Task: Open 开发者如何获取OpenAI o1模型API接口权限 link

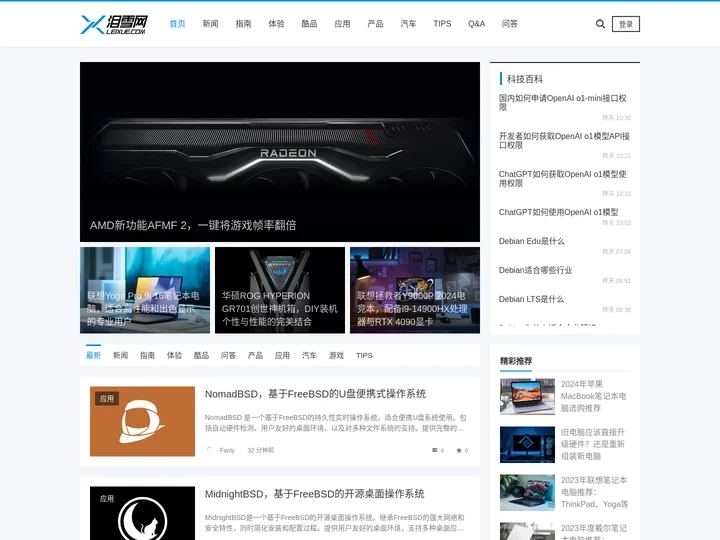Action: [x=564, y=141]
